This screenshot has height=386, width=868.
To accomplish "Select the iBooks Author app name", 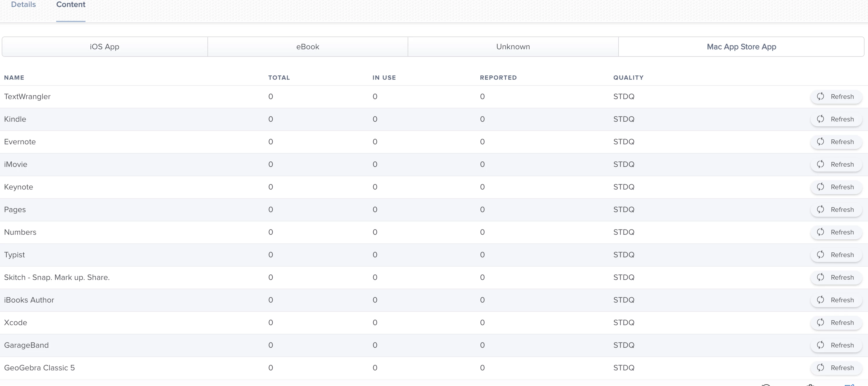I will [x=29, y=300].
